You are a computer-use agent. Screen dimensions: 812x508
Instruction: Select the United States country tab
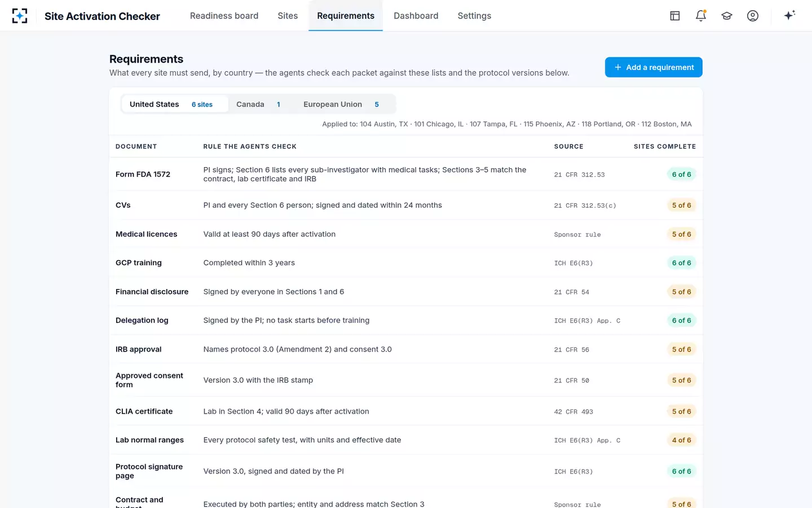pos(175,104)
